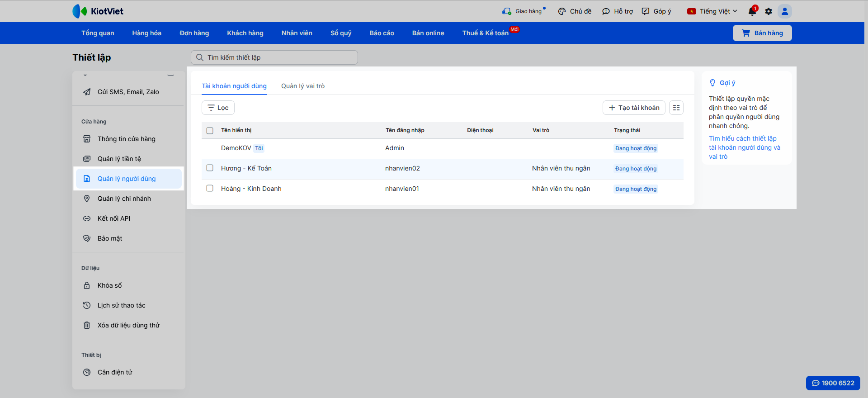
Task: Open the settings gear icon
Action: 769,11
